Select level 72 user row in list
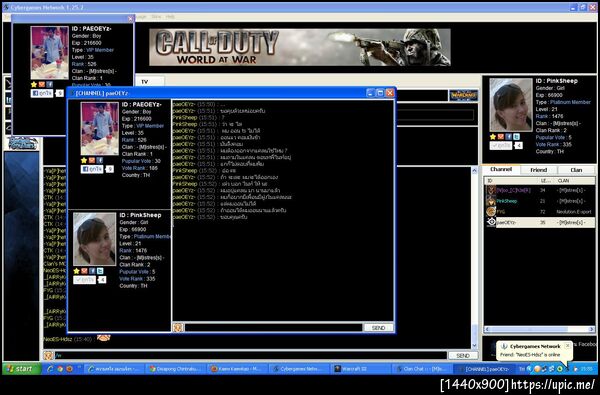The image size is (600, 395). click(540, 212)
